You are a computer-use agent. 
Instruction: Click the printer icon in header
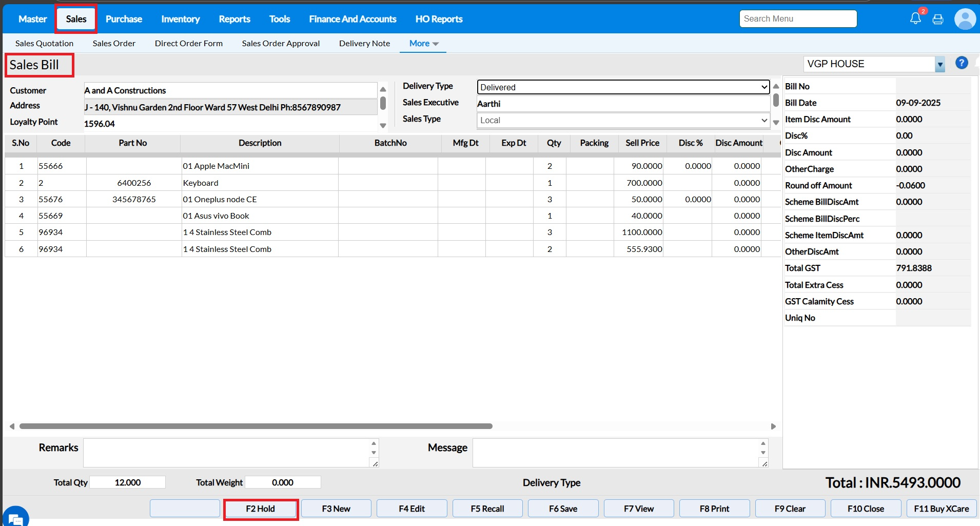pyautogui.click(x=938, y=20)
